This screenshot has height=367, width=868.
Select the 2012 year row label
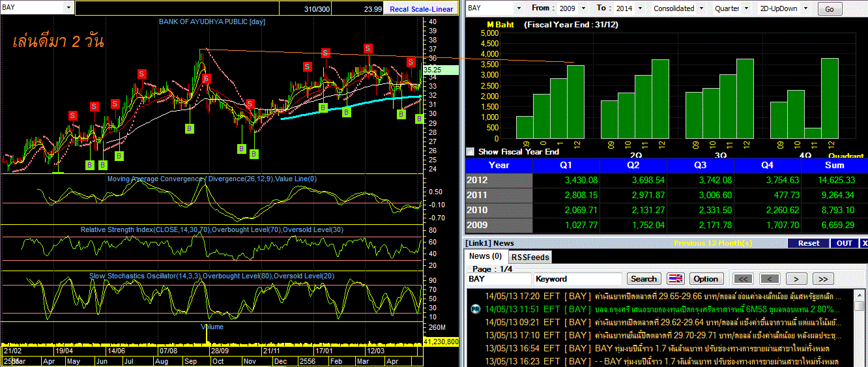click(x=499, y=180)
